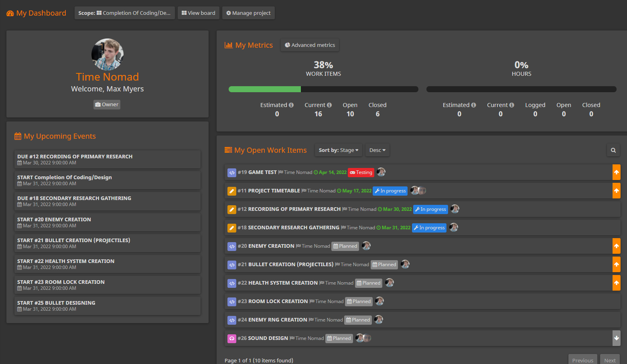
Task: Click the View board button
Action: 198,13
